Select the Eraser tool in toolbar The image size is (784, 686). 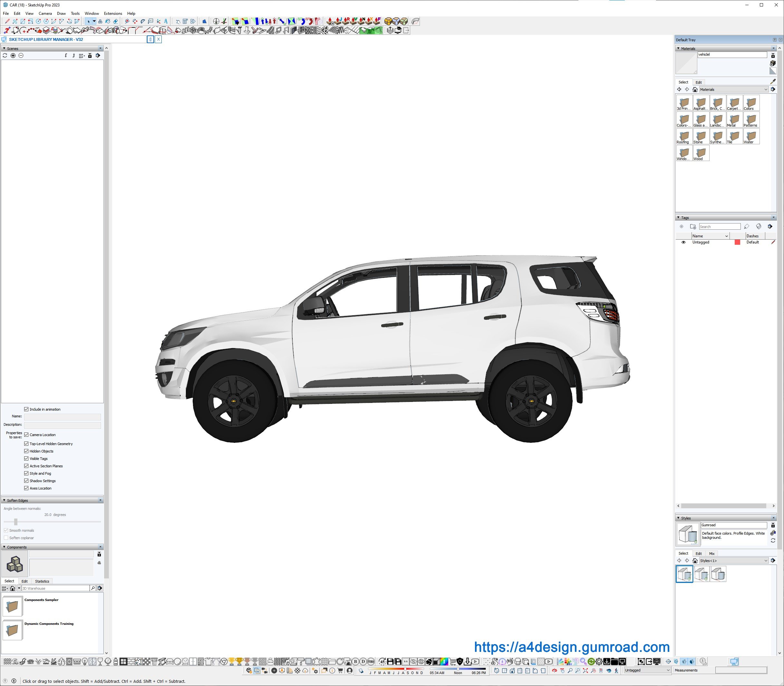pyautogui.click(x=115, y=22)
